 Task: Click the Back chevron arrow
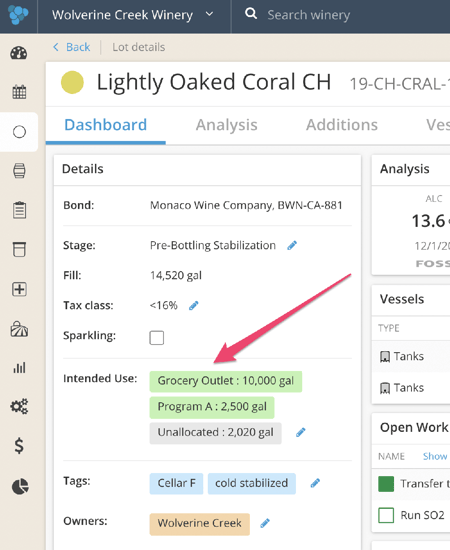coord(56,47)
